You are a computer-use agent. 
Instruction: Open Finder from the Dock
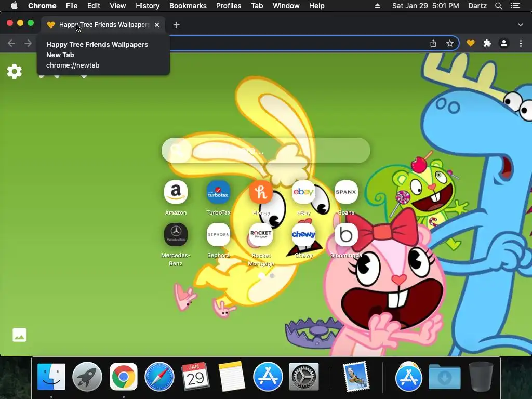[x=51, y=376]
